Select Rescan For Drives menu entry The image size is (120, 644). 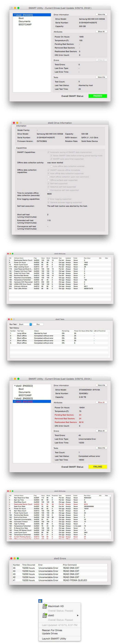tap(52, 630)
